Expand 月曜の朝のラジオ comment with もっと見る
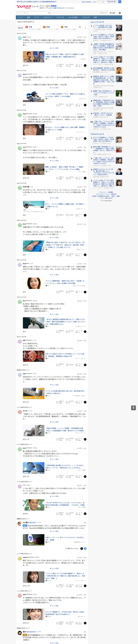This screenshot has height=644, width=138. [x=54, y=238]
